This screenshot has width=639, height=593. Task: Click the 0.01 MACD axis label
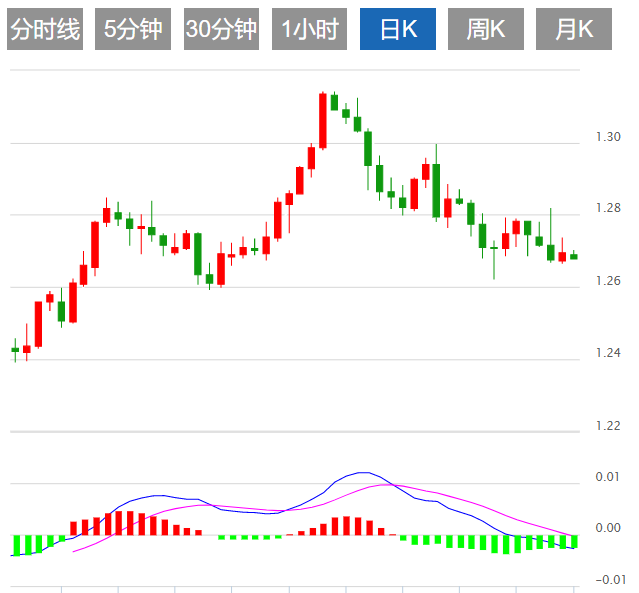(608, 476)
